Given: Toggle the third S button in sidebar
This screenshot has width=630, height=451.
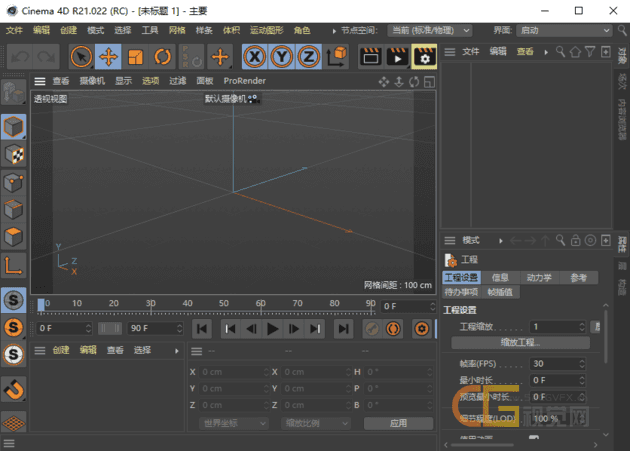Looking at the screenshot, I should click(x=13, y=355).
